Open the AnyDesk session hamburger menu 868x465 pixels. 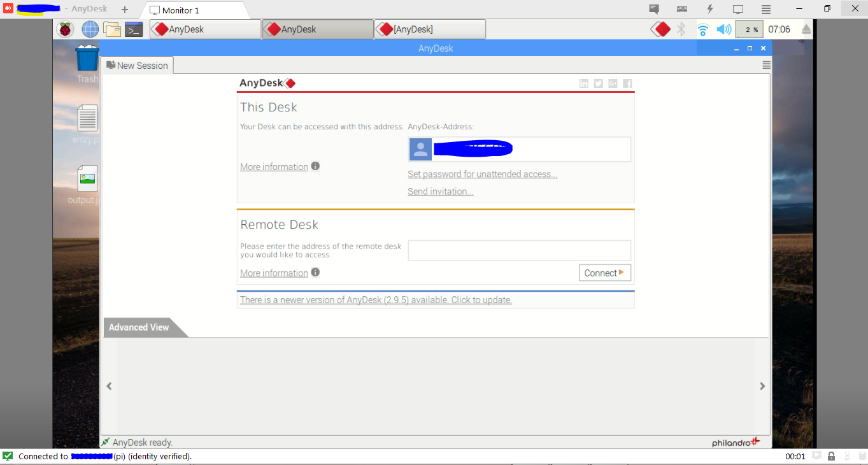click(766, 10)
